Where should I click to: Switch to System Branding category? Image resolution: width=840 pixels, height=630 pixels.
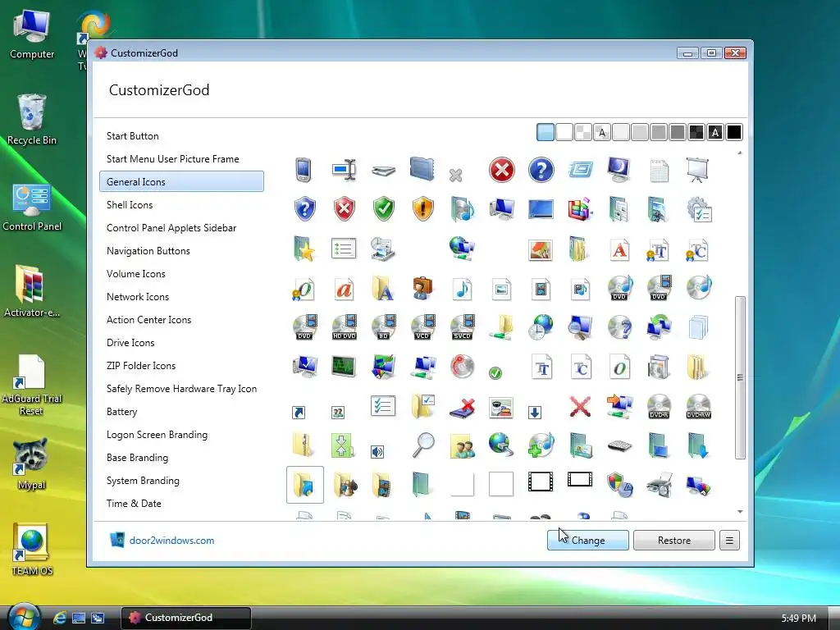143,481
